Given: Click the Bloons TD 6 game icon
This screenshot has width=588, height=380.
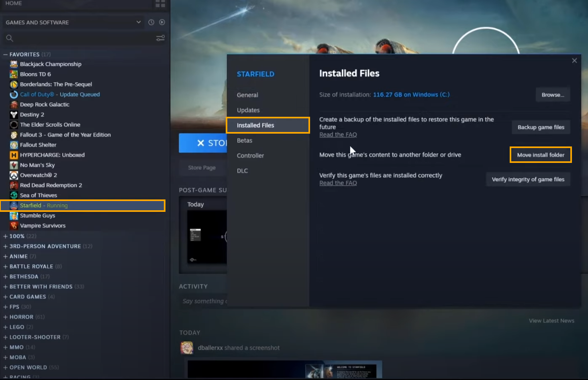Looking at the screenshot, I should (x=14, y=74).
